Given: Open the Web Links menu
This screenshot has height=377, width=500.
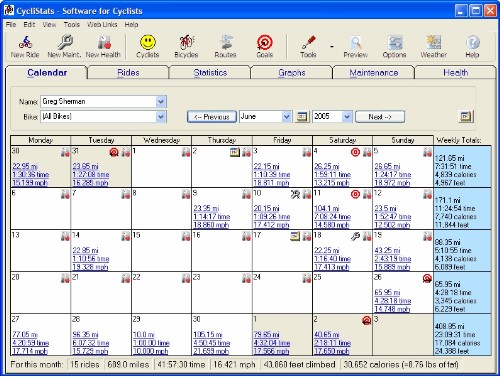Looking at the screenshot, I should coord(102,24).
